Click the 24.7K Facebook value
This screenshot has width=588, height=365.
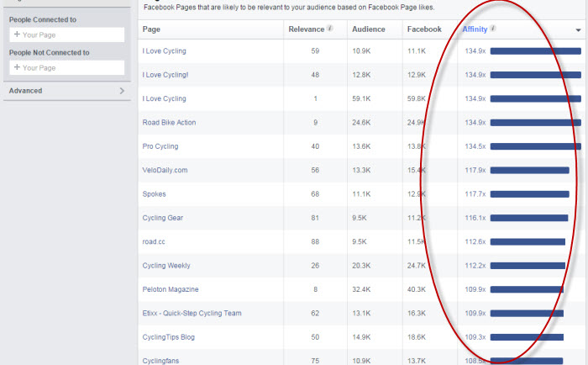click(x=417, y=266)
